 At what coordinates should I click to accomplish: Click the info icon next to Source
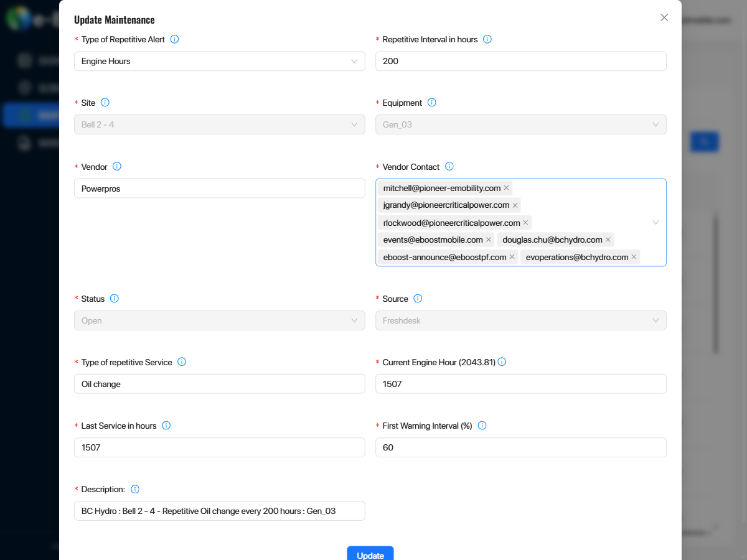418,299
